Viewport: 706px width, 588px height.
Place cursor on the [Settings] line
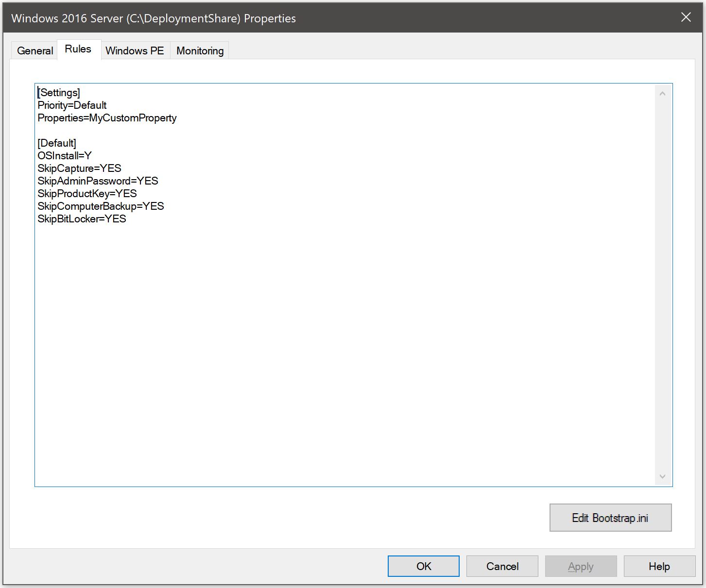(x=59, y=92)
